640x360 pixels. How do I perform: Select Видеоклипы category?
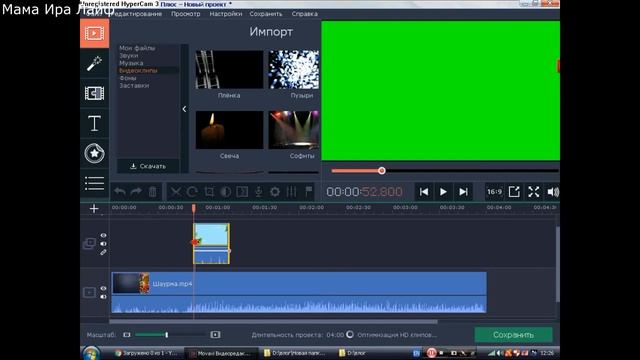pyautogui.click(x=138, y=71)
